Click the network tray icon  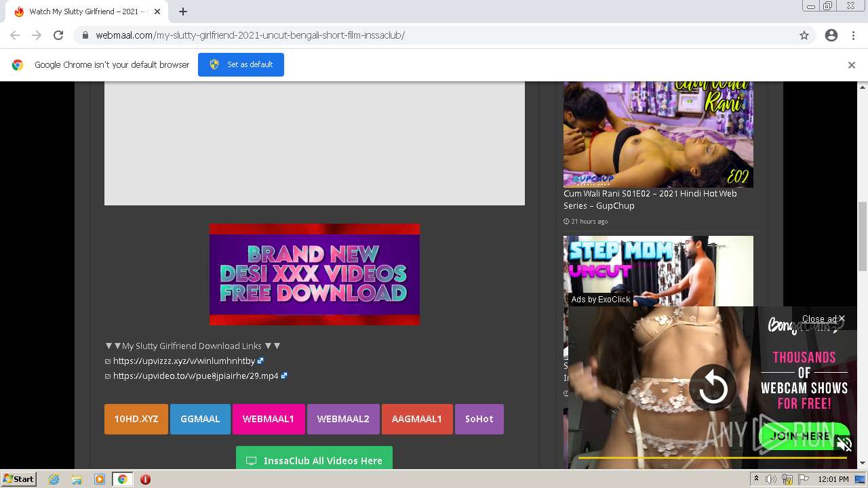click(787, 479)
